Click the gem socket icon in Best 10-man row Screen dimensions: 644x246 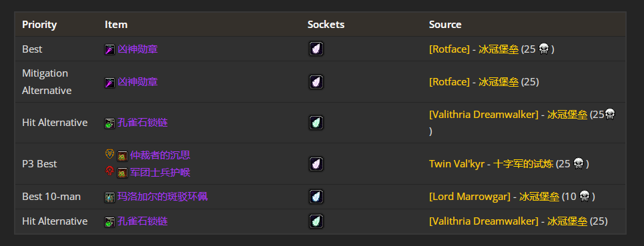coord(316,197)
